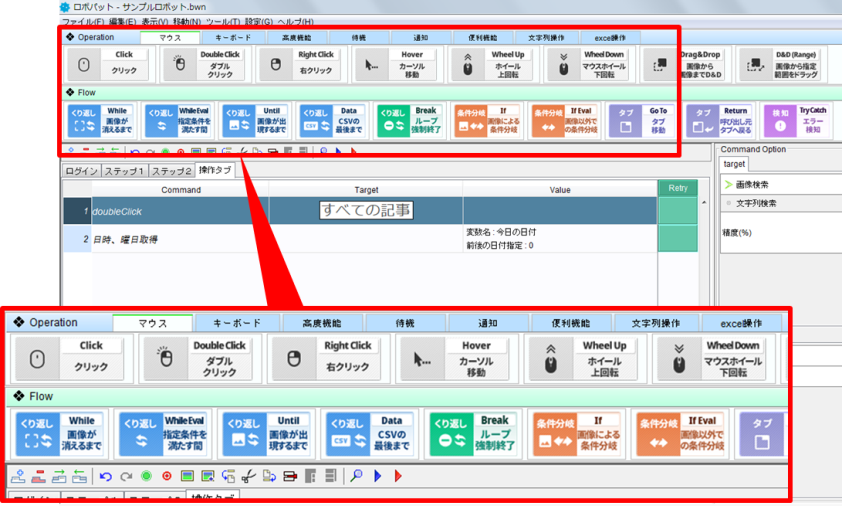Open the 便利機能 tab in enlarged view

pos(571,323)
